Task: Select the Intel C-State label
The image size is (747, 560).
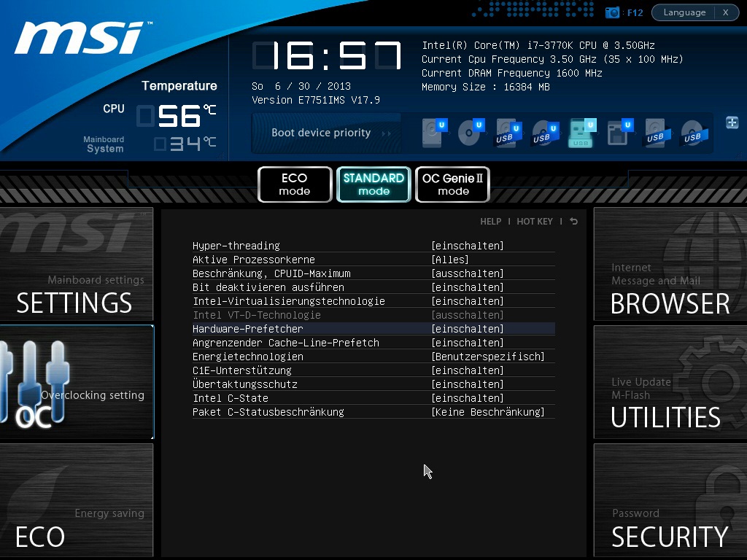Action: pyautogui.click(x=231, y=397)
